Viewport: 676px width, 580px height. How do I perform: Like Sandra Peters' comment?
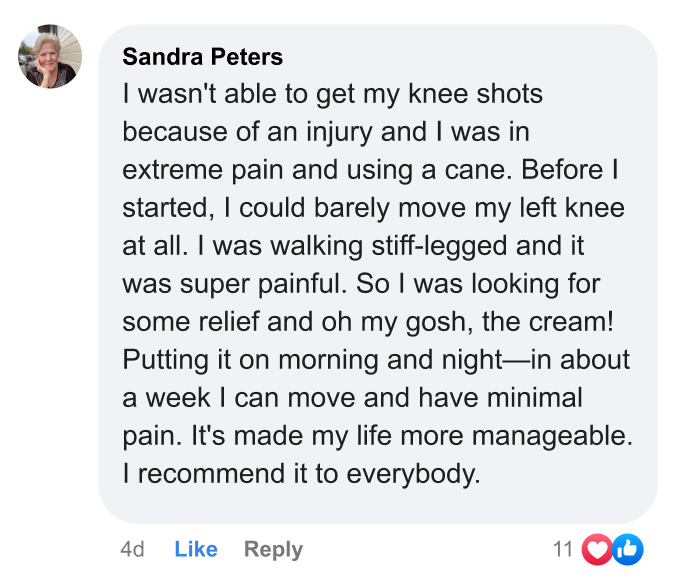tap(196, 549)
